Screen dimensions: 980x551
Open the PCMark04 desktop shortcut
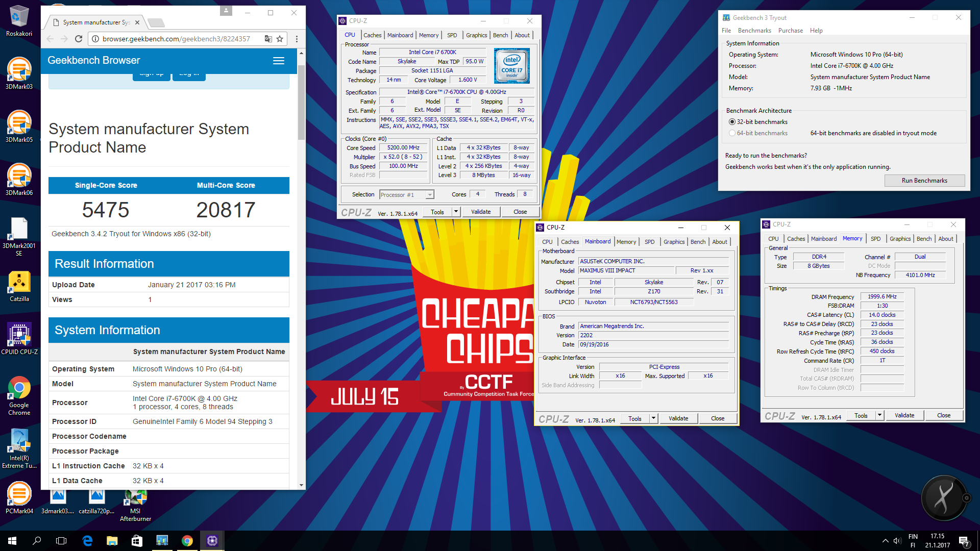click(19, 498)
